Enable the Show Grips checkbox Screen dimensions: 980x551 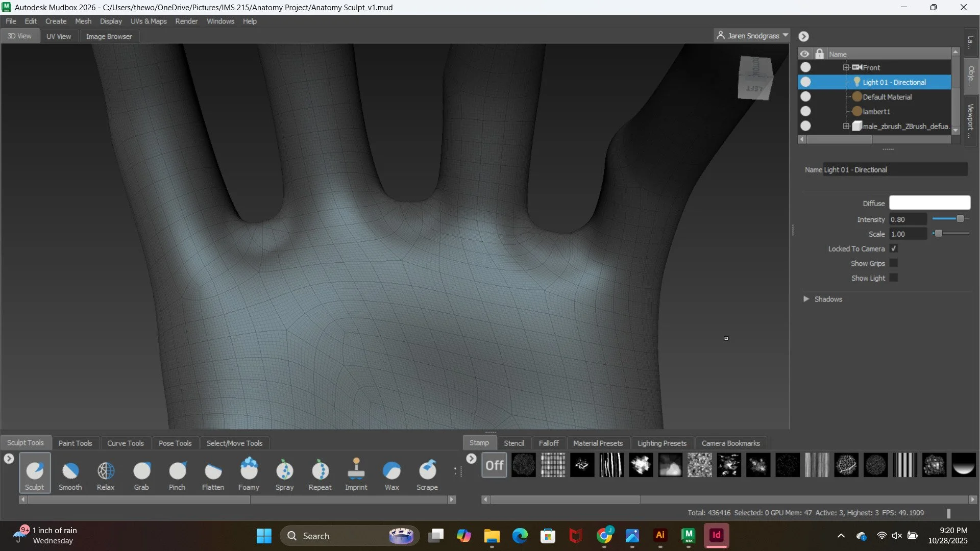[x=894, y=263]
